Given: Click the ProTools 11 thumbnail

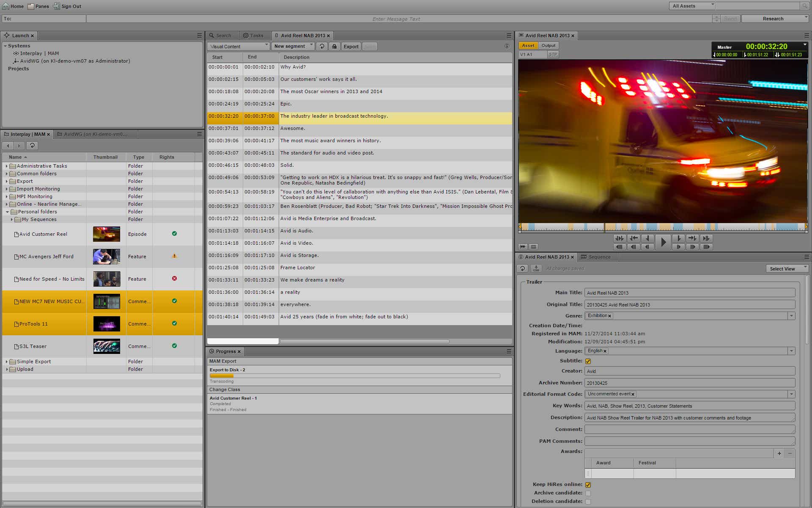Looking at the screenshot, I should (106, 324).
